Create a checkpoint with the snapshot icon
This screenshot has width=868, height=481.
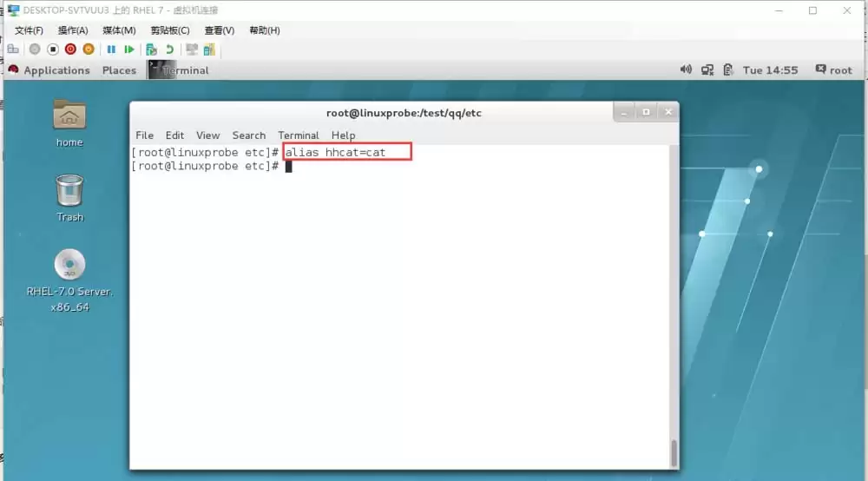[x=151, y=49]
